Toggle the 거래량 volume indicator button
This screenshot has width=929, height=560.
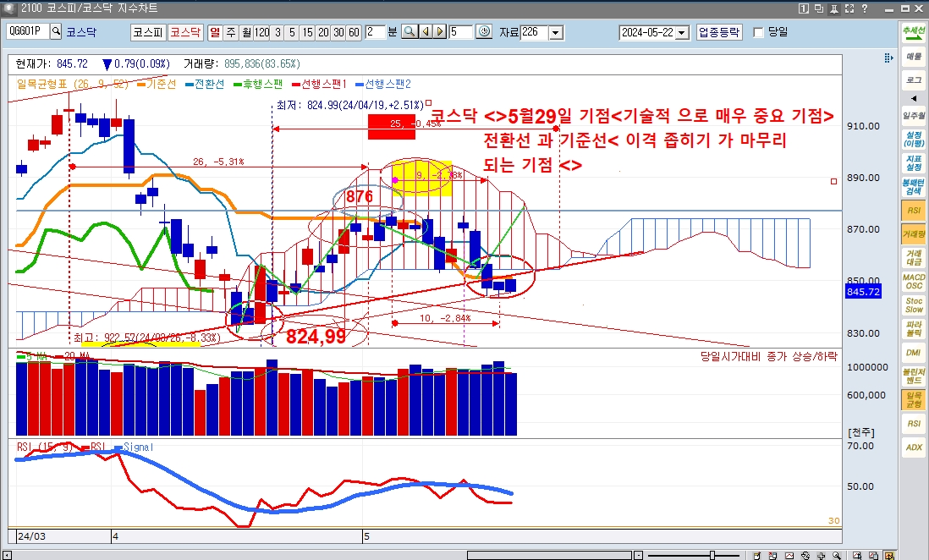(x=914, y=233)
